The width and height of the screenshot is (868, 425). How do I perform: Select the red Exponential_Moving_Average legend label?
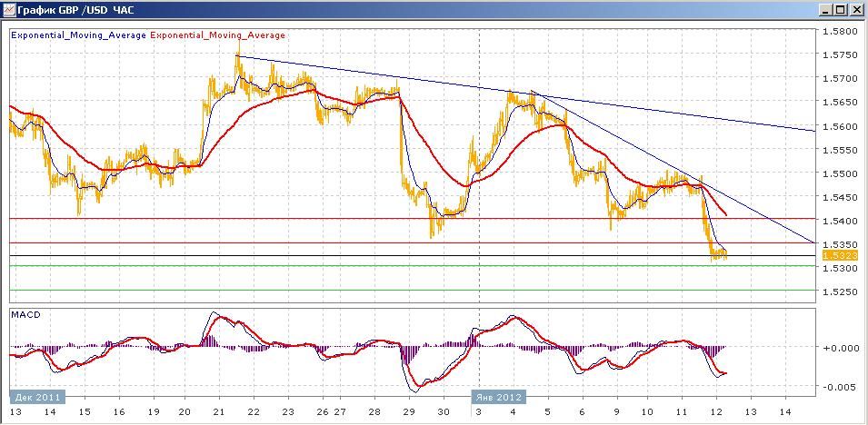(217, 35)
